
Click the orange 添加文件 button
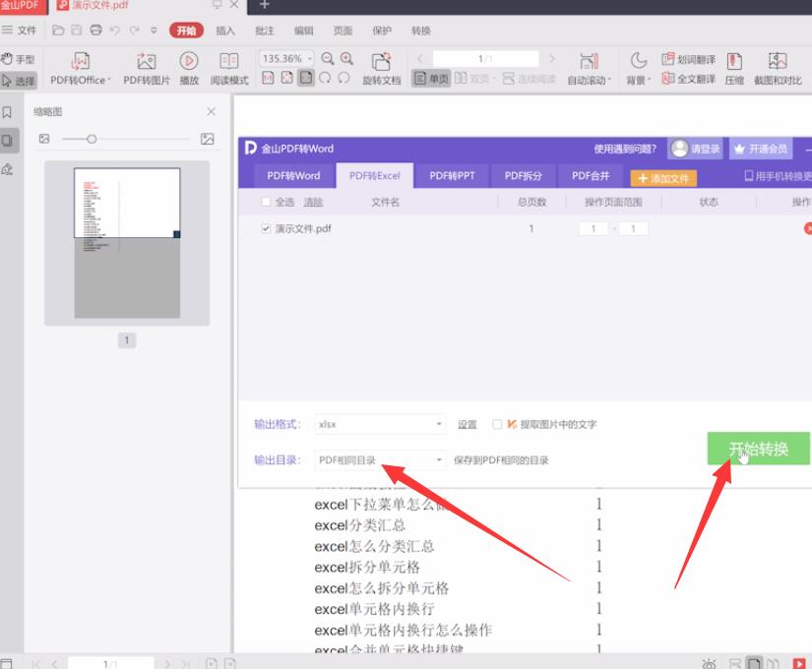point(663,178)
